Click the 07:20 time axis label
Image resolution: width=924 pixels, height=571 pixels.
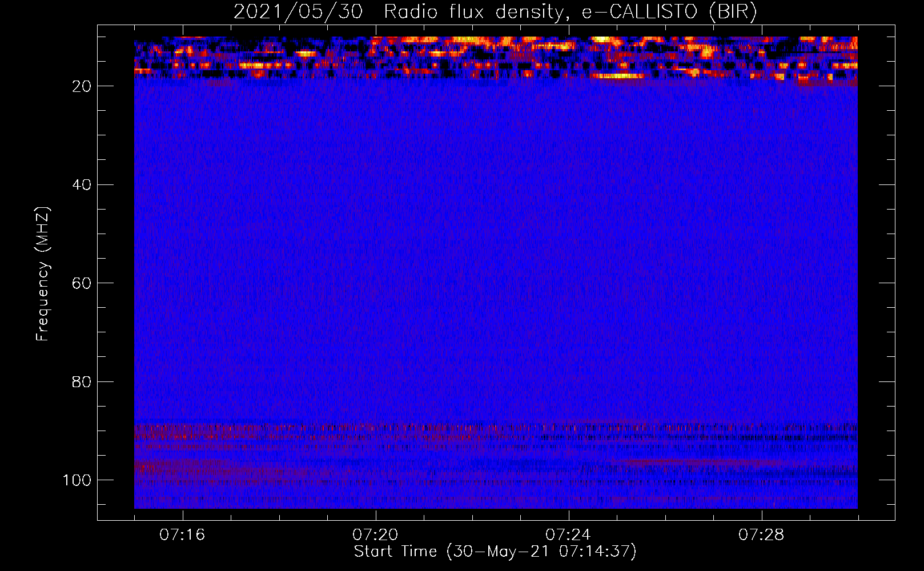pyautogui.click(x=375, y=535)
